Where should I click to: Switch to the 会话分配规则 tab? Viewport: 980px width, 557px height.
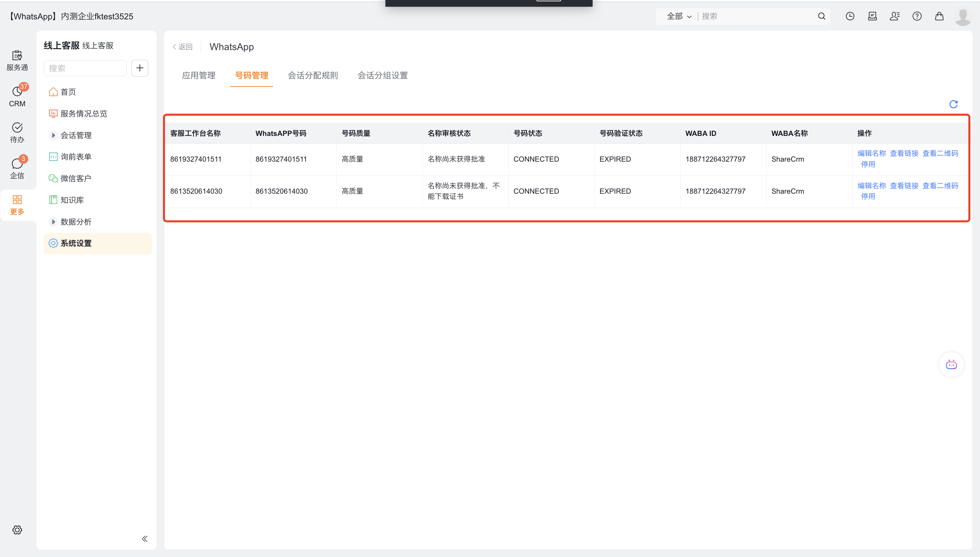(313, 75)
